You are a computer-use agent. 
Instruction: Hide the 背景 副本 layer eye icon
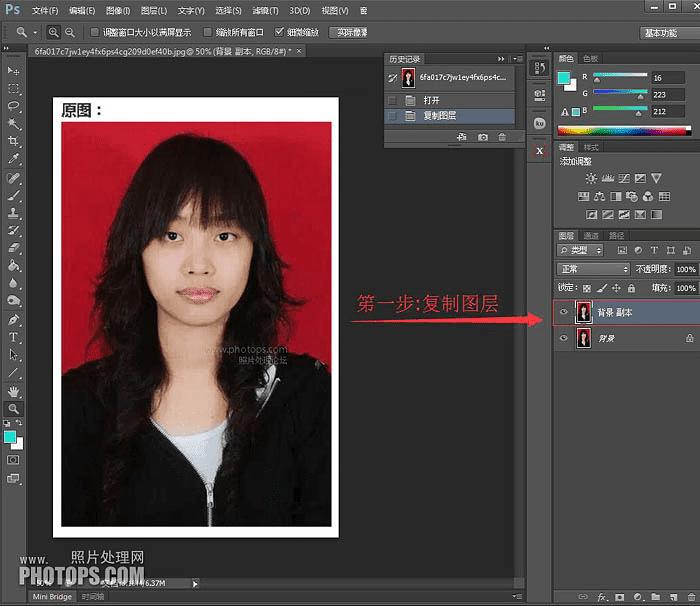564,312
